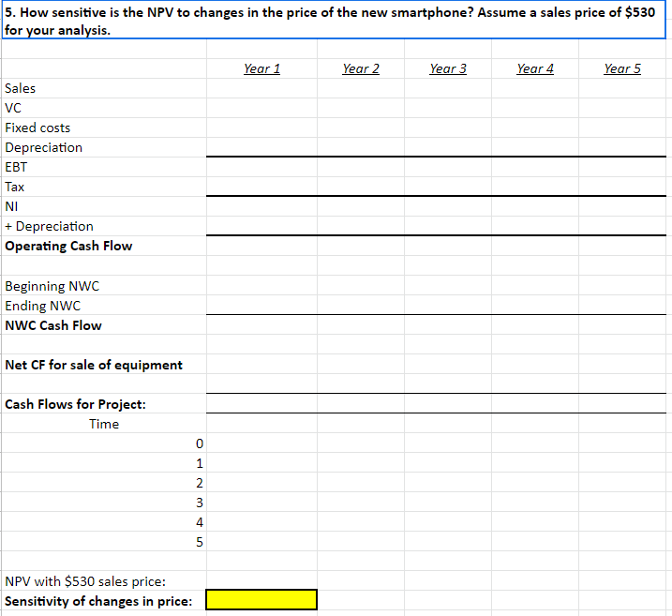Select the 'Year 3' column header
This screenshot has width=672, height=616.
pos(448,68)
